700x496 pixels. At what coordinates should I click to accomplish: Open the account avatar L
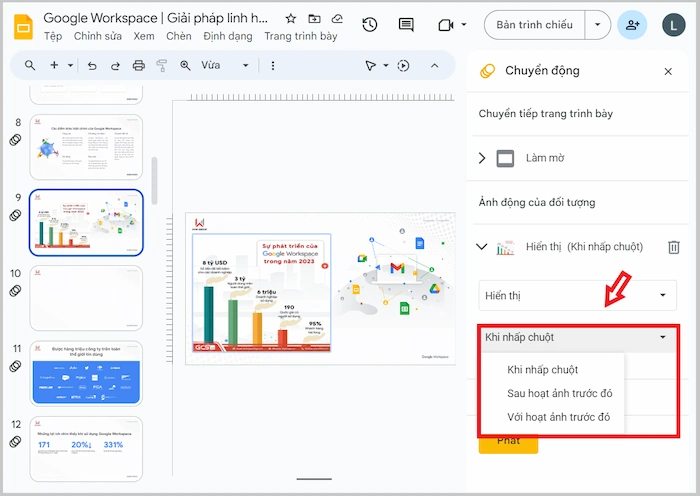pyautogui.click(x=674, y=25)
